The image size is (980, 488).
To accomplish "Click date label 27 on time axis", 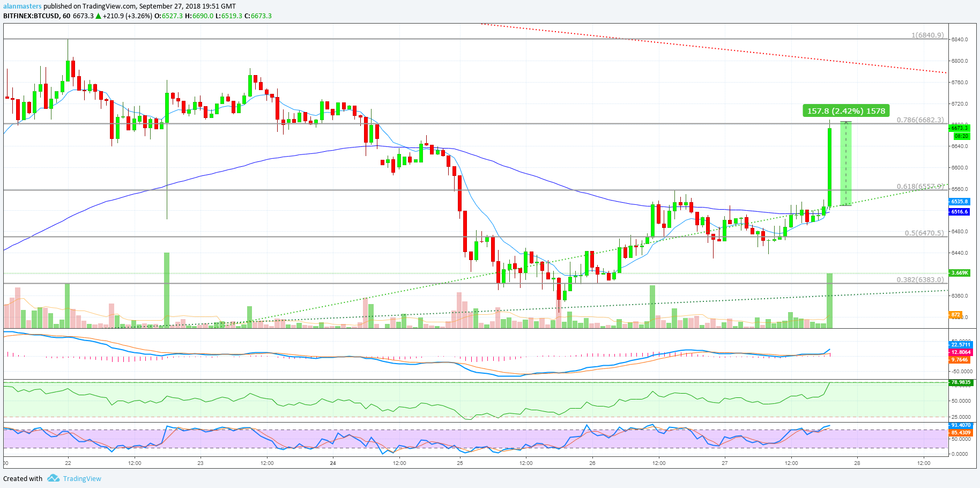I will (x=725, y=463).
